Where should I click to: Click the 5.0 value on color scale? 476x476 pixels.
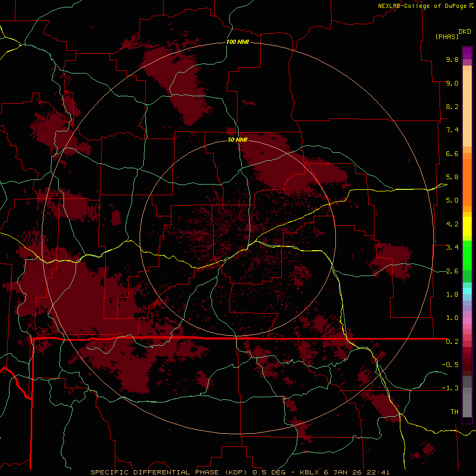click(x=452, y=200)
